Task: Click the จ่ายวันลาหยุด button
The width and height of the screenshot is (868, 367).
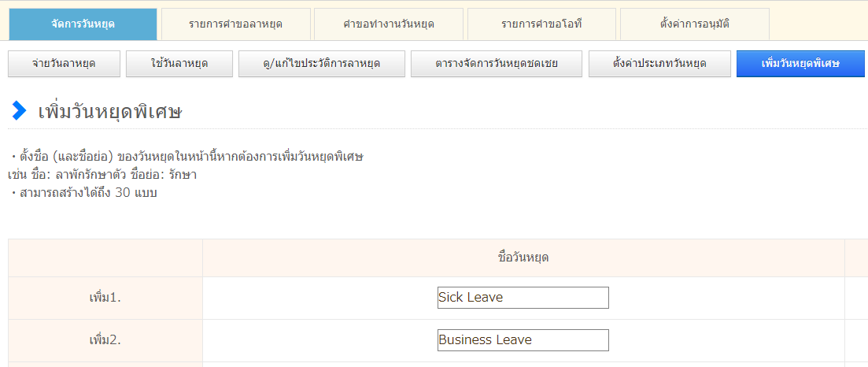Action: coord(64,64)
